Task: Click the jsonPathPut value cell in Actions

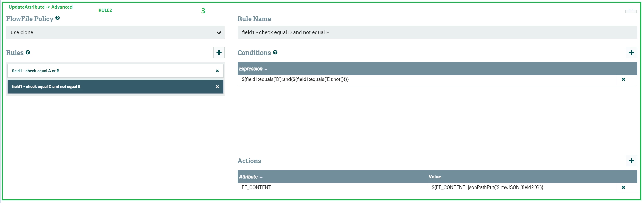Action: (522, 188)
